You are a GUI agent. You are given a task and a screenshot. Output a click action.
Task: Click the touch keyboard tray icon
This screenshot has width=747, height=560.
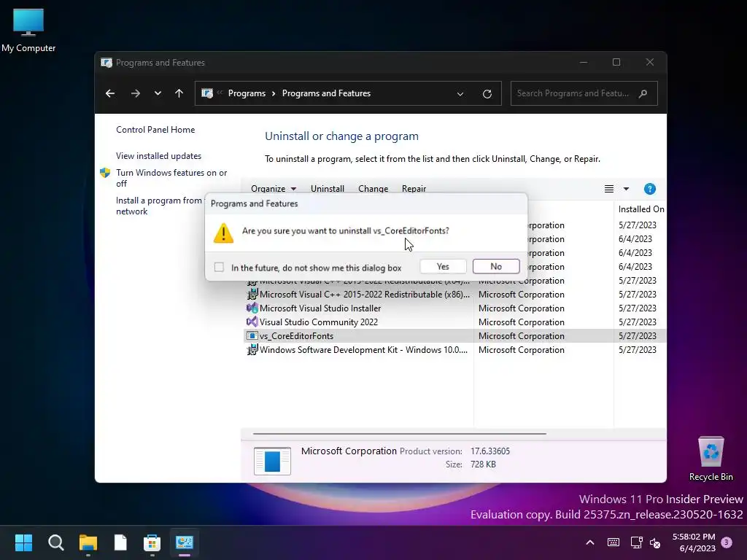613,542
